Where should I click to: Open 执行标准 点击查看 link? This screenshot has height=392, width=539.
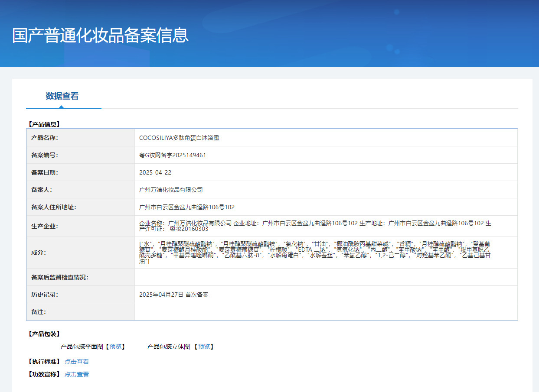tap(77, 362)
